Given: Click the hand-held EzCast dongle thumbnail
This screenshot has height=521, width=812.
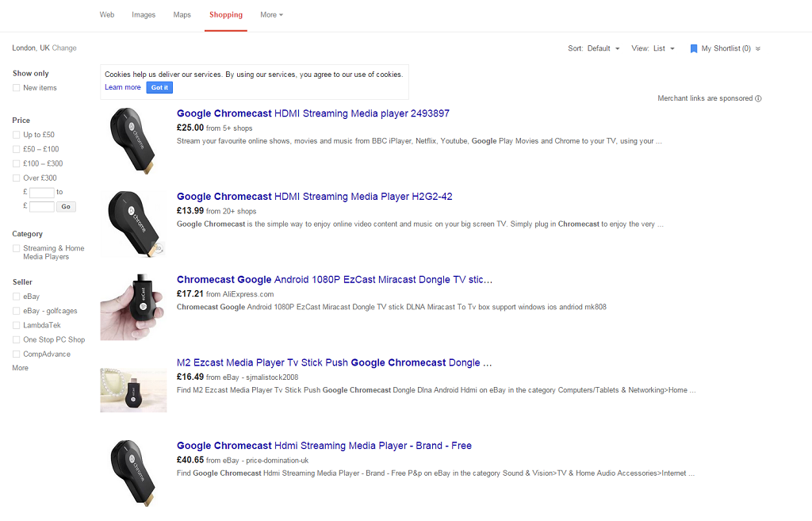Looking at the screenshot, I should coord(133,307).
